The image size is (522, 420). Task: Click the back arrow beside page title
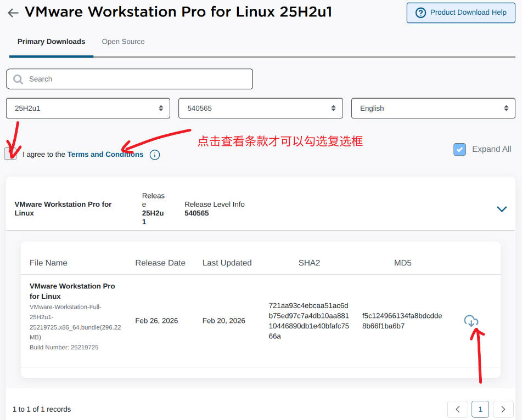tap(13, 13)
